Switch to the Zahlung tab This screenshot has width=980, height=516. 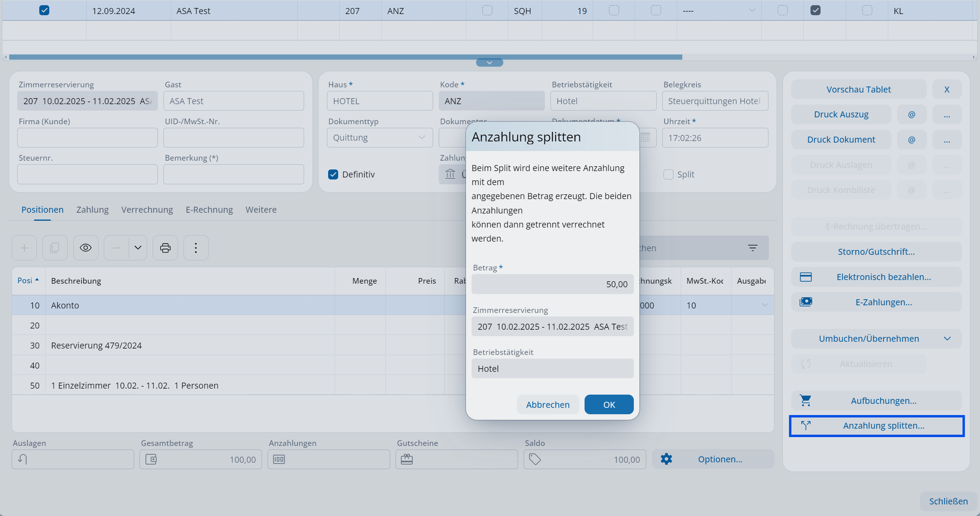tap(92, 210)
